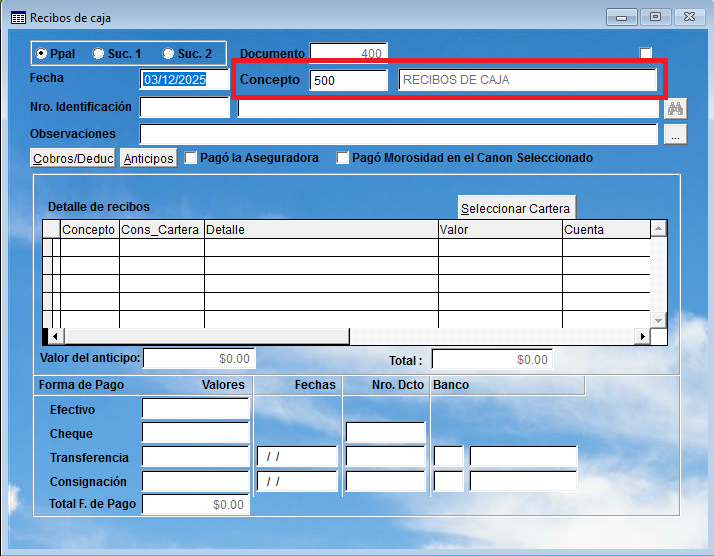Click the Transferencia bank code field

[x=449, y=456]
